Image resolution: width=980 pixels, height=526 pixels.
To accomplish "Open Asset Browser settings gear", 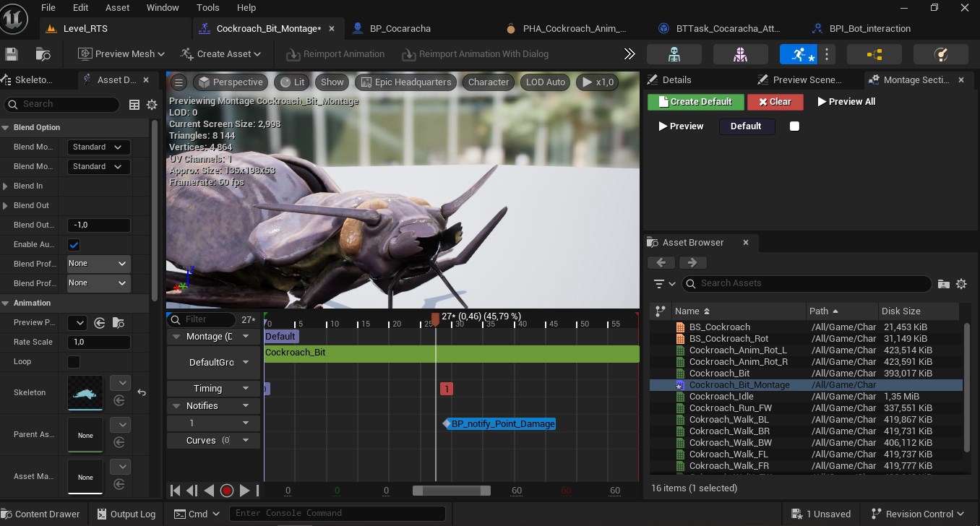I will coord(961,284).
